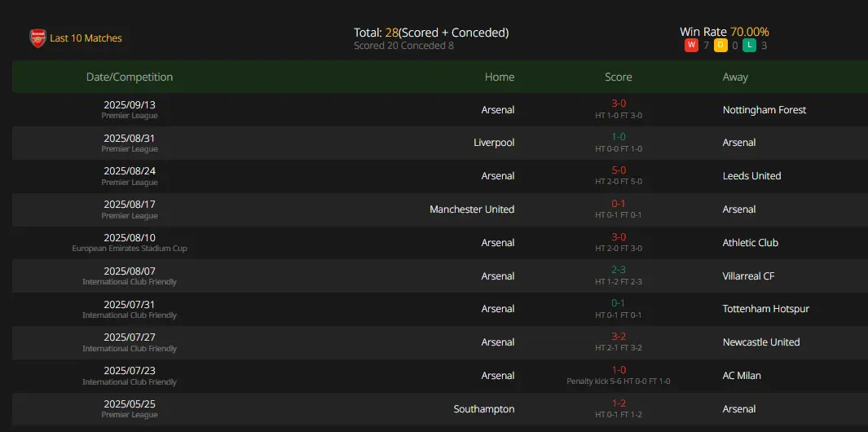Click the 2025/09/13 Premier League match date
Image resolution: width=868 pixels, height=432 pixels.
(x=130, y=104)
